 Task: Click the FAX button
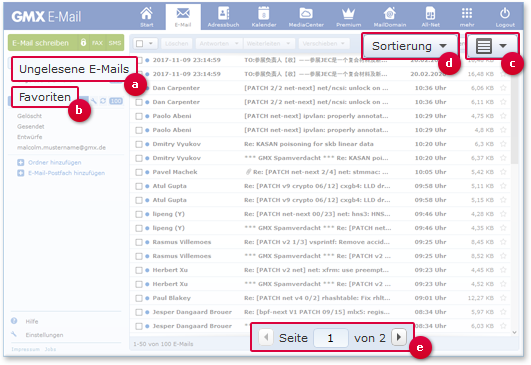(x=97, y=43)
